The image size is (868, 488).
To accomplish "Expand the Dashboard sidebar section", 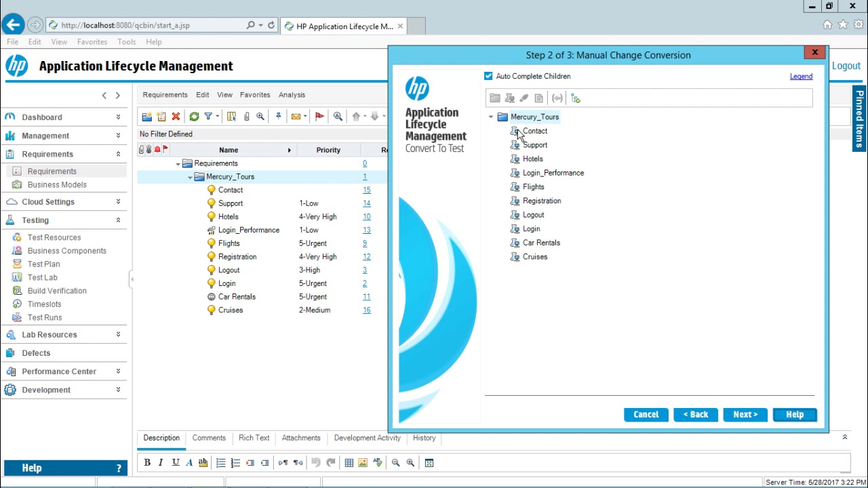I will (118, 117).
